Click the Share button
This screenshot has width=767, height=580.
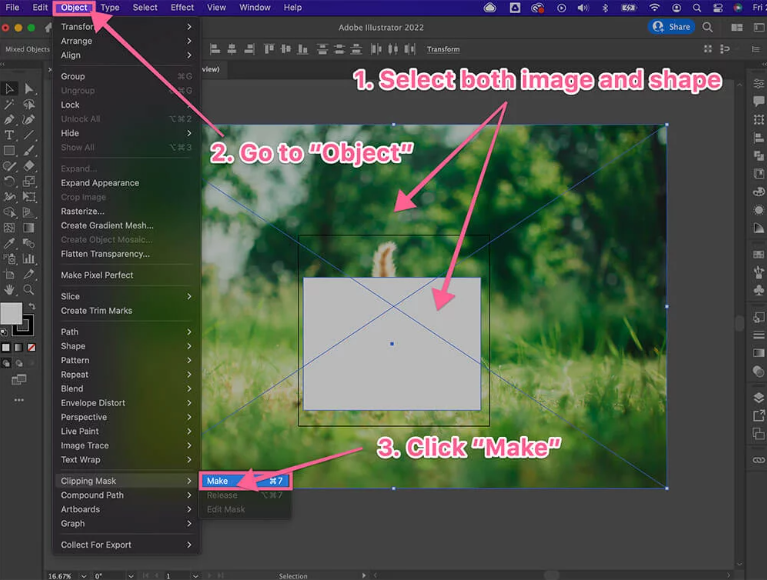pyautogui.click(x=672, y=27)
